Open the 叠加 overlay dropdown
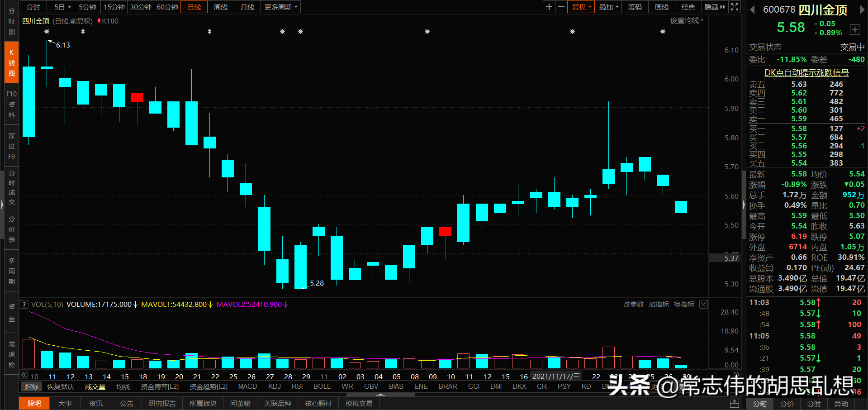 [608, 7]
